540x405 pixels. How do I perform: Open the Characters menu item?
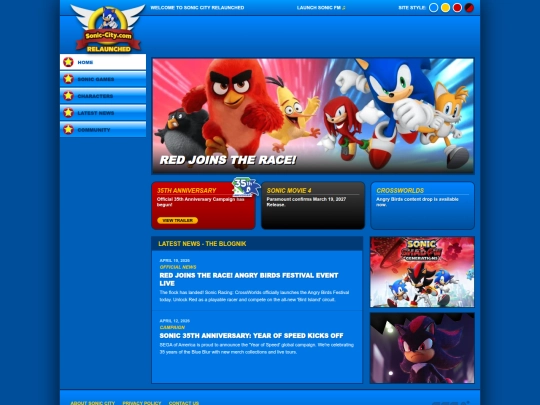tap(103, 96)
